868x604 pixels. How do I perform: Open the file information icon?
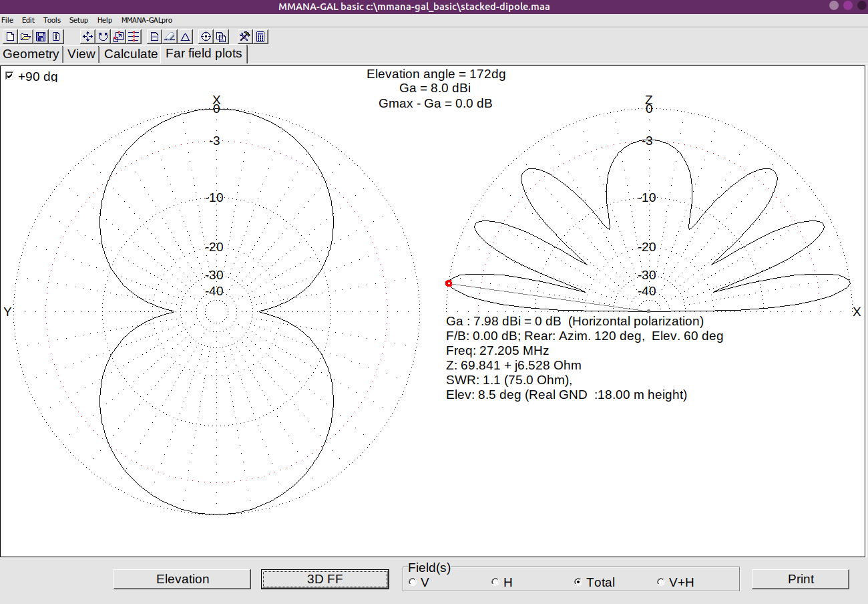tap(56, 36)
